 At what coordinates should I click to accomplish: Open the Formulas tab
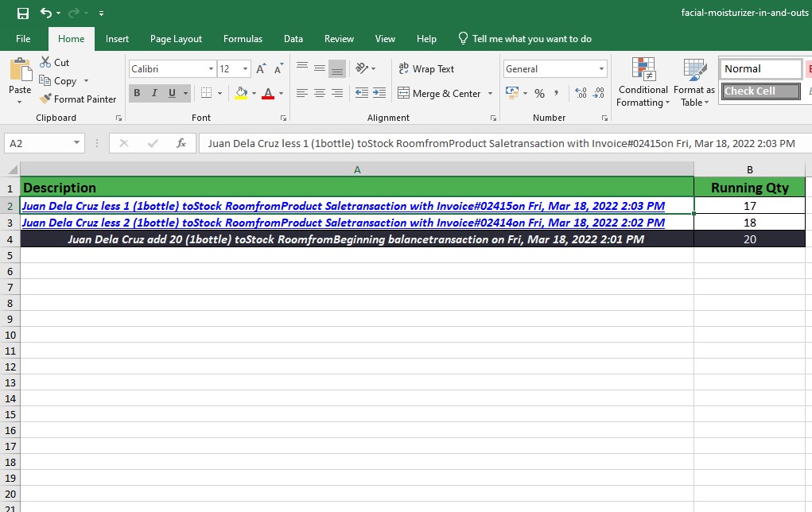point(243,39)
